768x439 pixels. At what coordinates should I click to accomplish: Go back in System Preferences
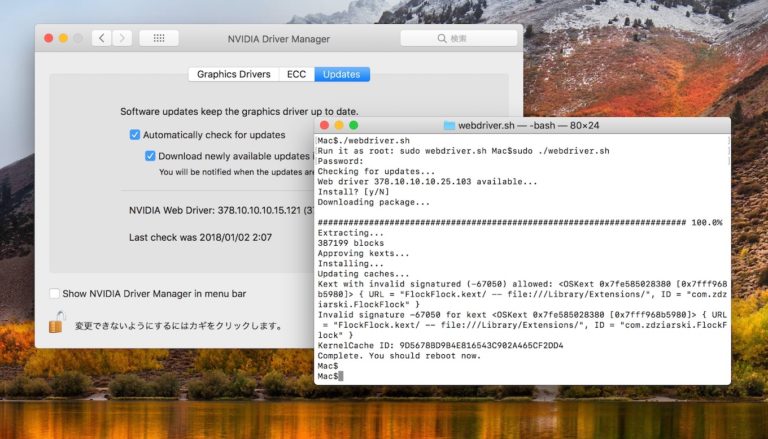click(x=101, y=38)
